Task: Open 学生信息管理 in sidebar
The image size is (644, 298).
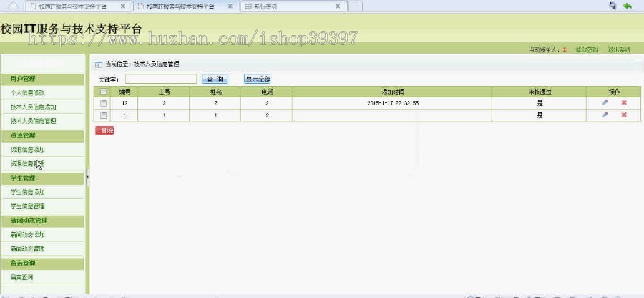Action: (x=27, y=206)
